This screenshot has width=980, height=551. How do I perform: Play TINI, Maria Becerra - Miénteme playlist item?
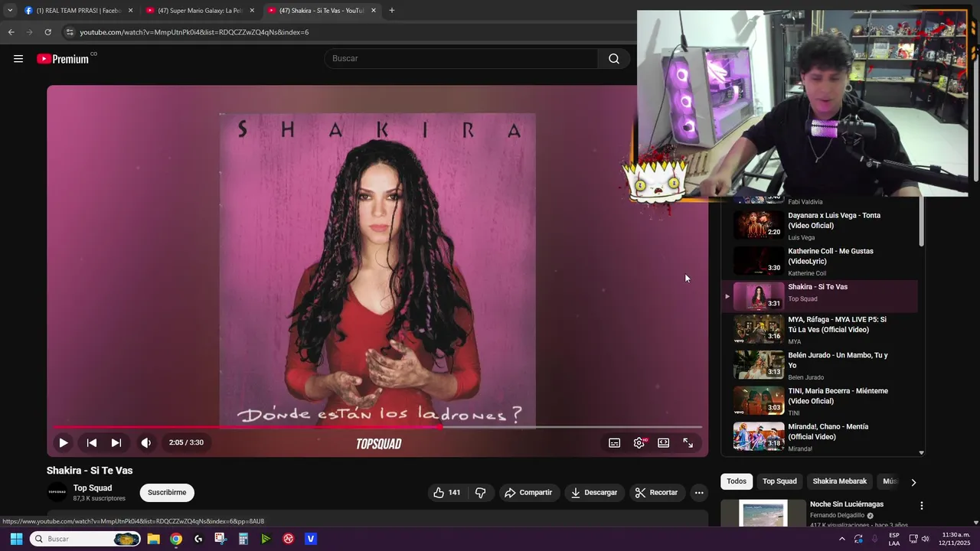(819, 401)
